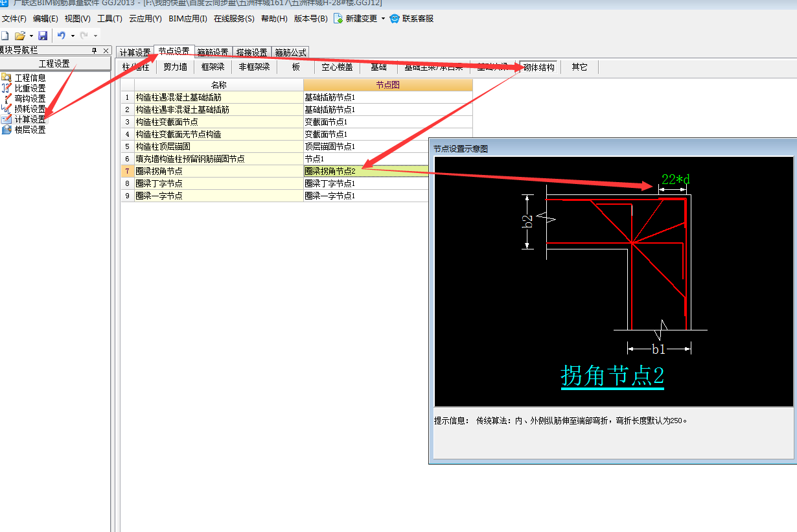Select row 填充墙构造柱预留钢筋锚固节点
Viewport: 797px width, 532px height.
click(218, 159)
